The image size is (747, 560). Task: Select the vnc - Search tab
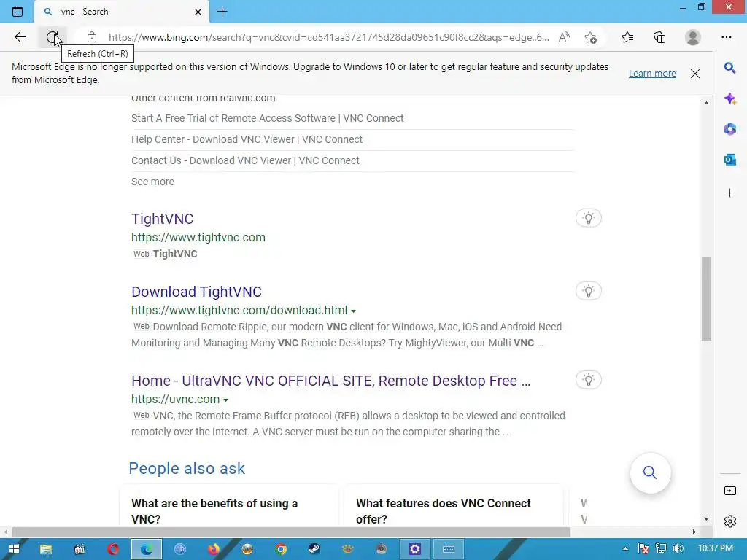click(122, 12)
